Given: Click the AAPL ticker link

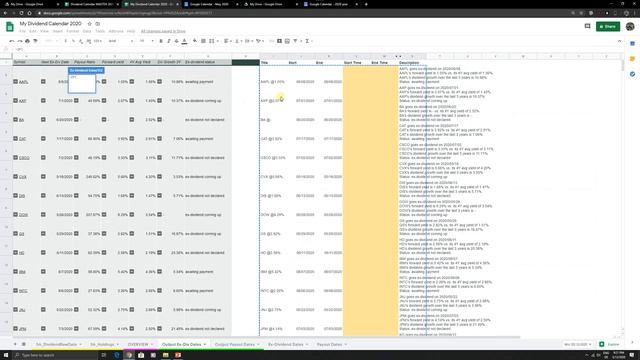Looking at the screenshot, I should (24, 82).
